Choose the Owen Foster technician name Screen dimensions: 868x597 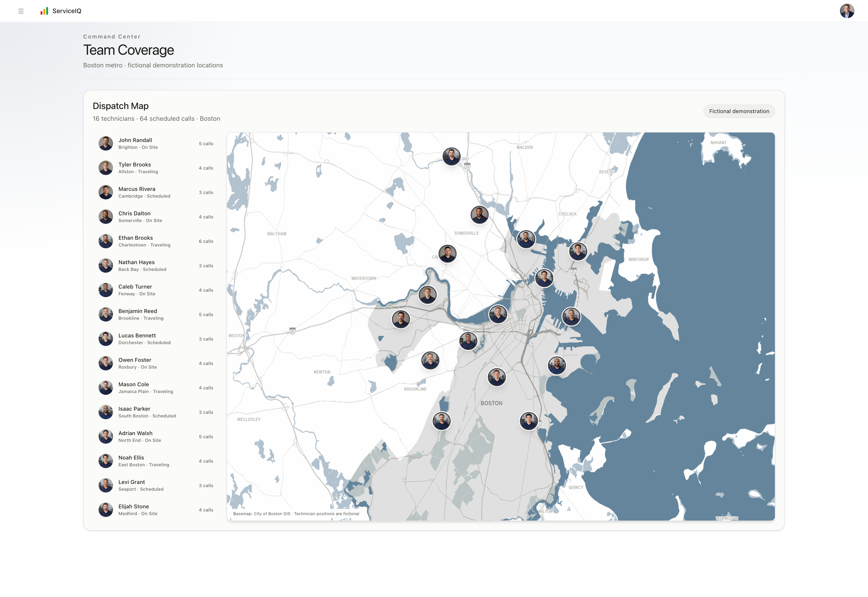click(x=135, y=360)
